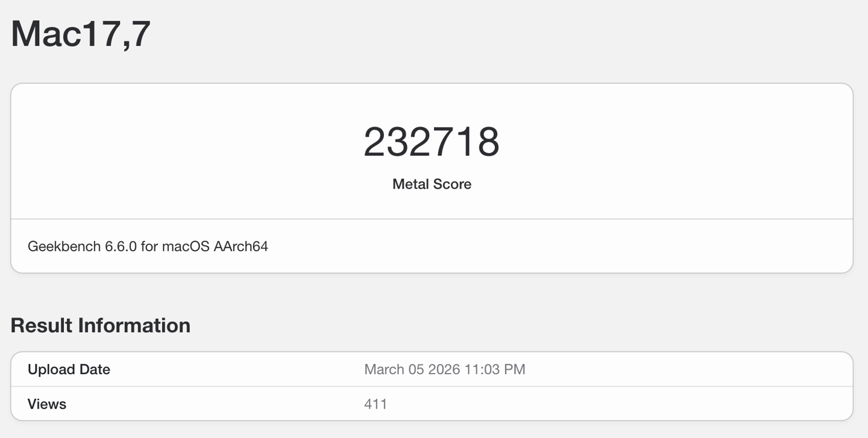Click the 232718 score number
Screen dimensions: 868x438
432,142
